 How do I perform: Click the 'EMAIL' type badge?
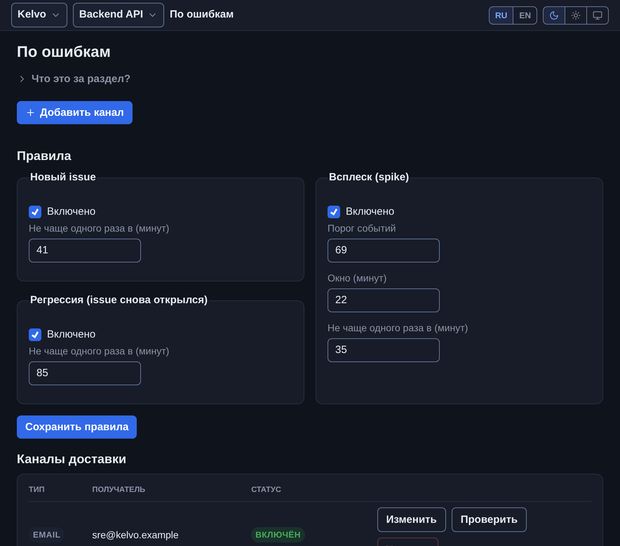pyautogui.click(x=47, y=535)
